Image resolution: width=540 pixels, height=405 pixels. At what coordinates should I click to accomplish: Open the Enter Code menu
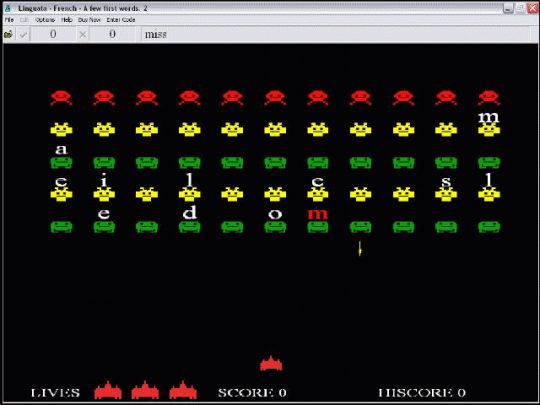(x=121, y=20)
